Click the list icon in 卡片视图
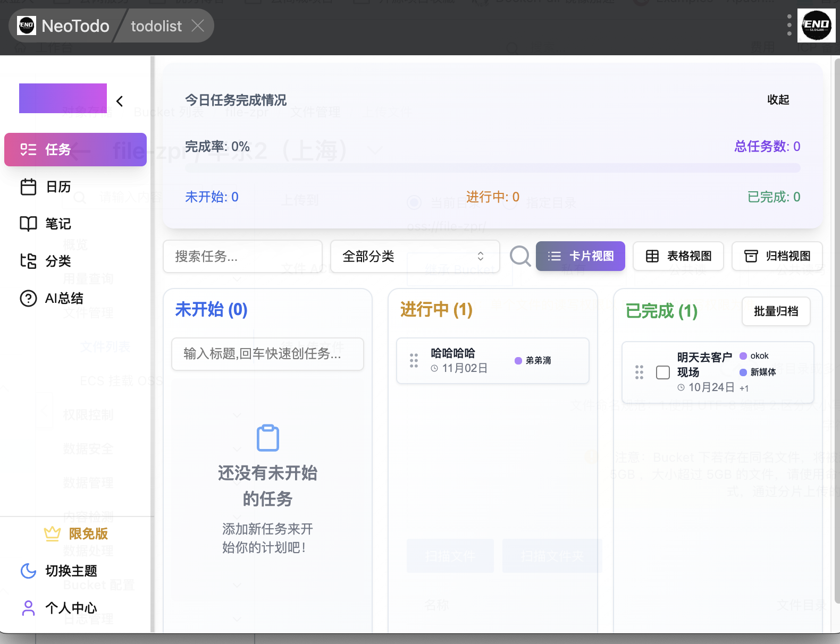 [555, 256]
